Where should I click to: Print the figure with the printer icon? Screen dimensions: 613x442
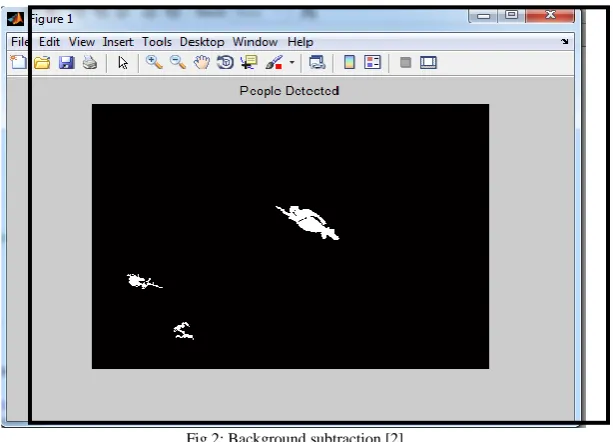point(90,63)
